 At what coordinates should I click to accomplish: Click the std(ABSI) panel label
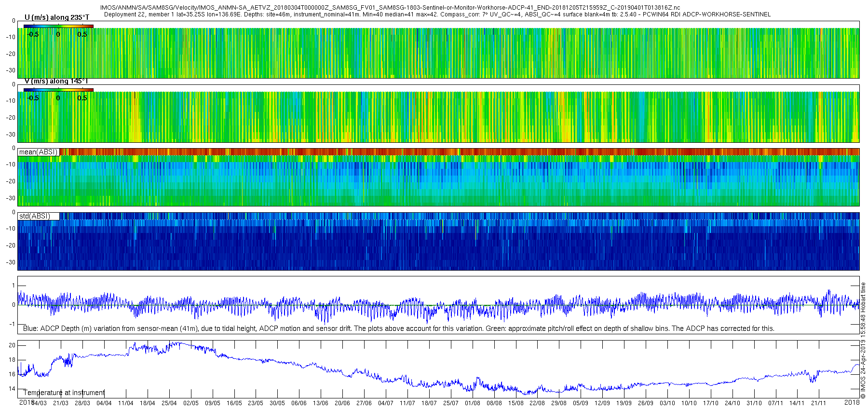pyautogui.click(x=34, y=216)
